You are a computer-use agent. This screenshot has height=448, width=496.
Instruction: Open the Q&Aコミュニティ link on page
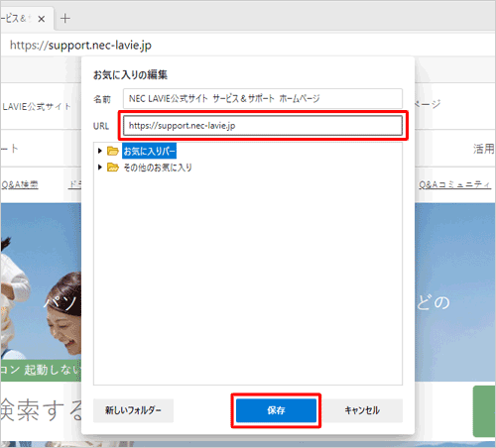tap(454, 184)
